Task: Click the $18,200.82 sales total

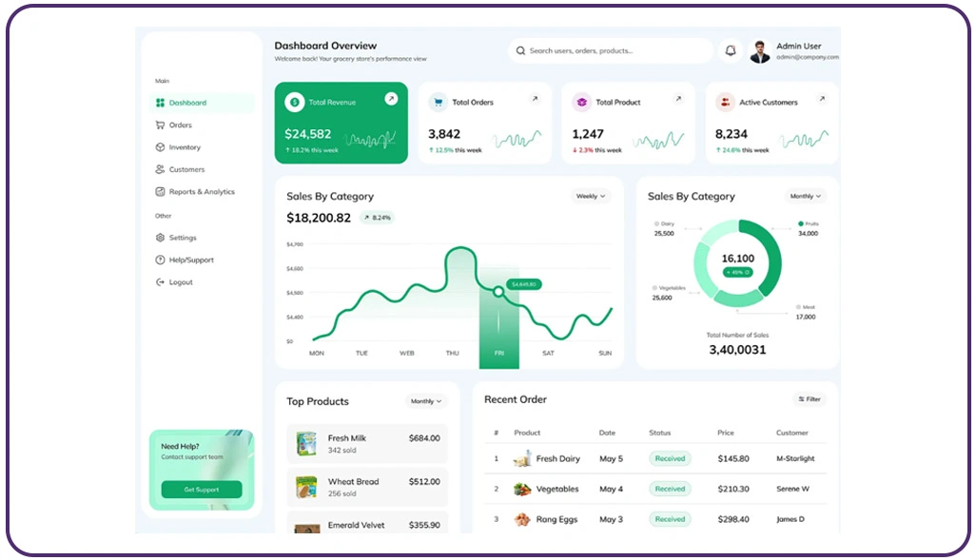Action: pos(319,218)
